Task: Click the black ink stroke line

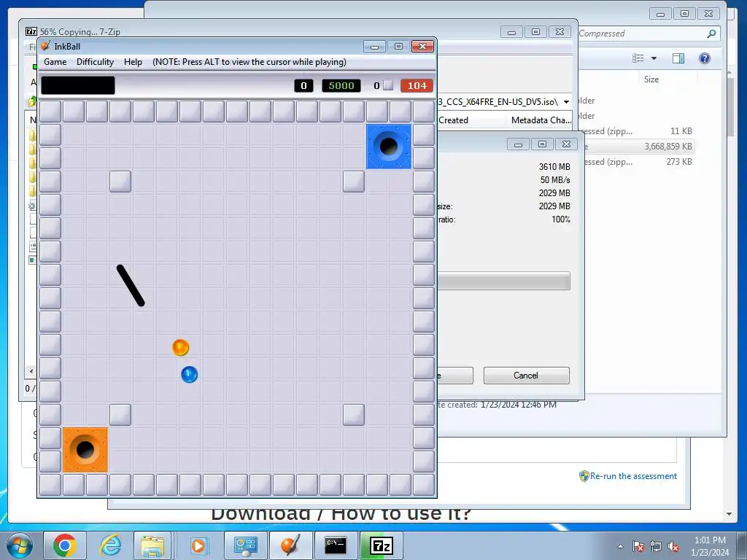Action: pos(131,286)
